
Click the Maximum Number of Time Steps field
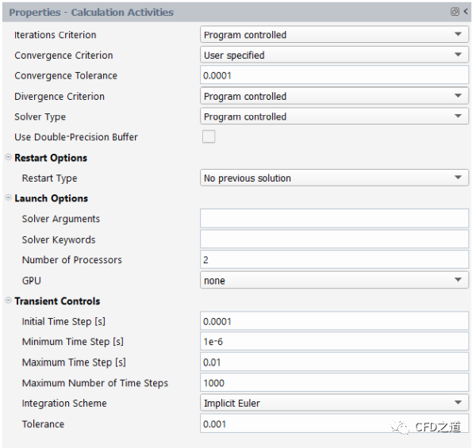(x=334, y=383)
